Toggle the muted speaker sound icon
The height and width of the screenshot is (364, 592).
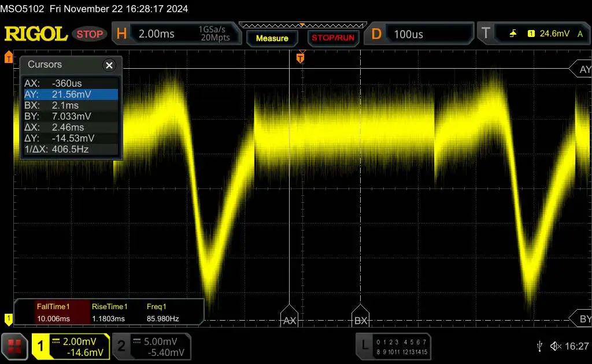coord(556,346)
